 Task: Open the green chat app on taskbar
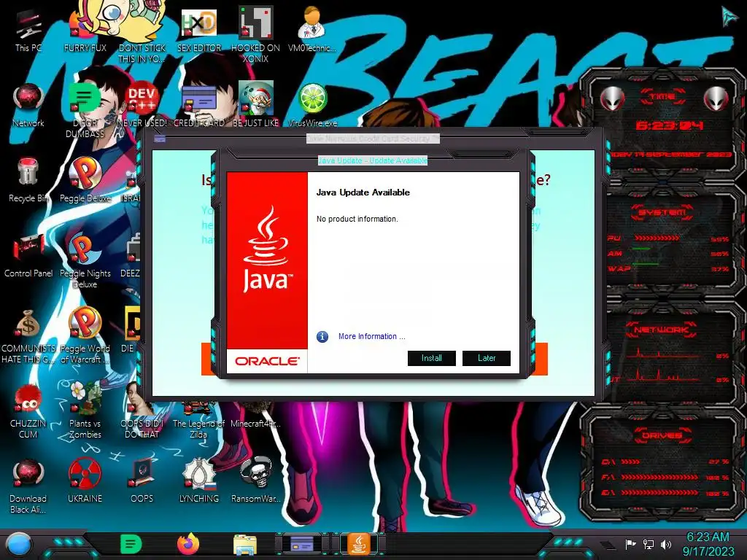(x=131, y=544)
